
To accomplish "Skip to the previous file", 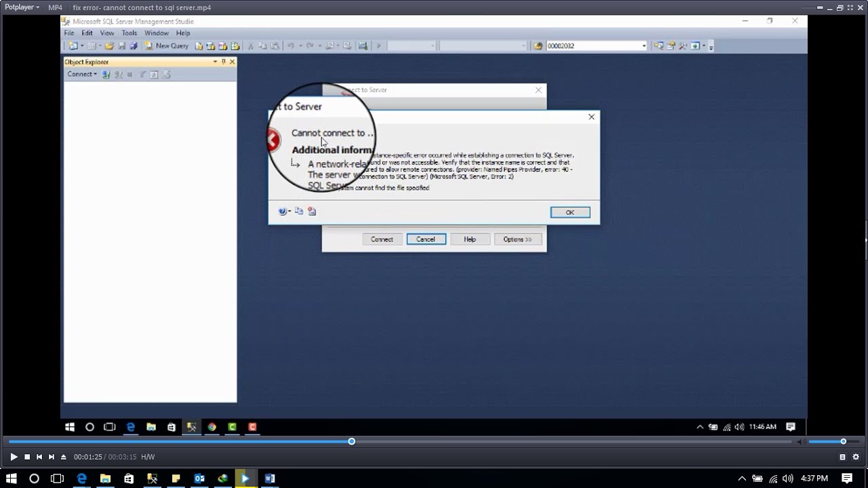I will tap(39, 457).
